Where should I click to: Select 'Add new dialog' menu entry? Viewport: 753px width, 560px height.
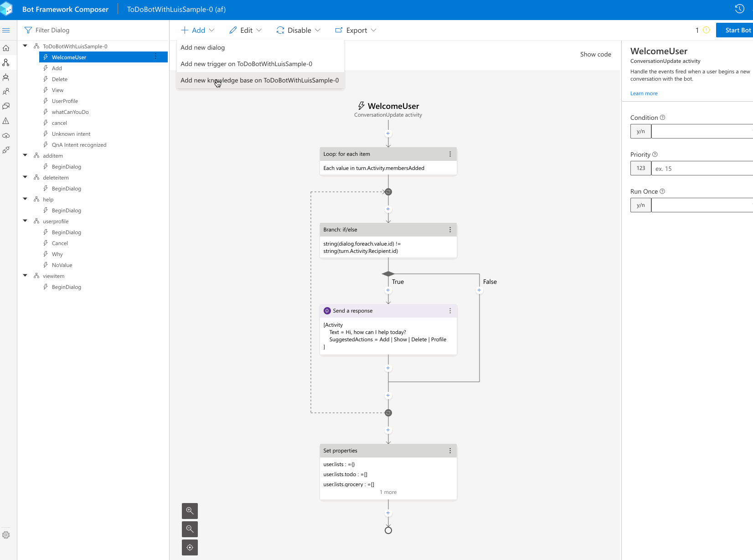click(x=202, y=47)
